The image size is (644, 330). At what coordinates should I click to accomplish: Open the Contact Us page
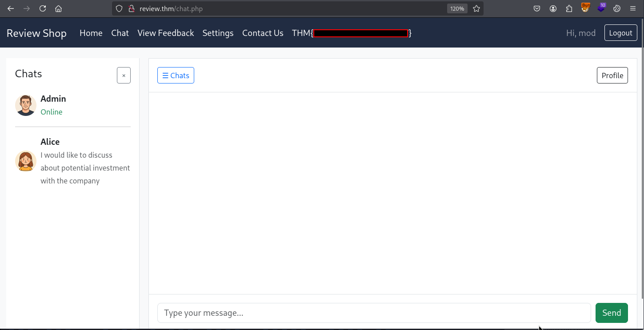263,33
